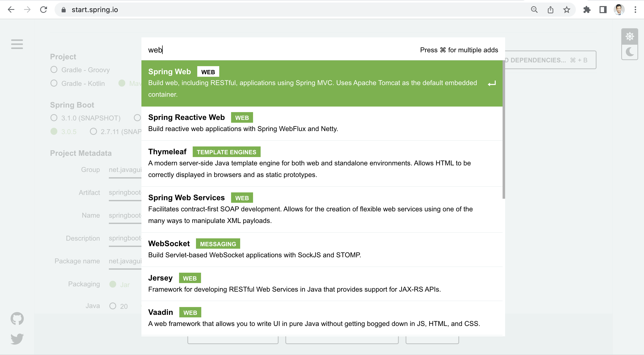Add the Spring Reactive Web dependency
Image resolution: width=644 pixels, height=355 pixels.
coord(322,123)
